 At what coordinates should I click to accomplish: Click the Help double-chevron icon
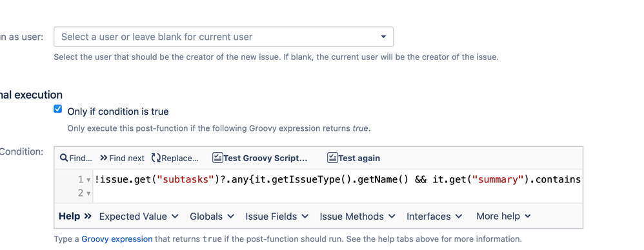click(x=88, y=216)
